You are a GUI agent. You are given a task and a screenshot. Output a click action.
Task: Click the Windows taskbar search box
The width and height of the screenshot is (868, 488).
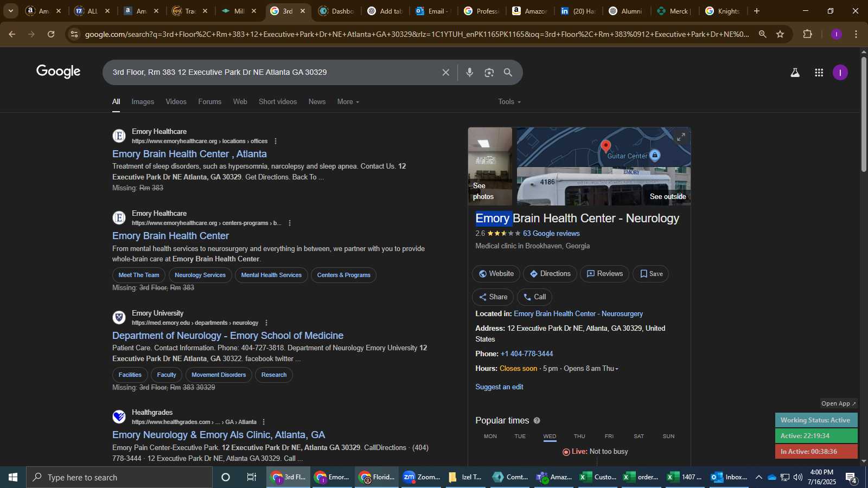[x=119, y=477]
